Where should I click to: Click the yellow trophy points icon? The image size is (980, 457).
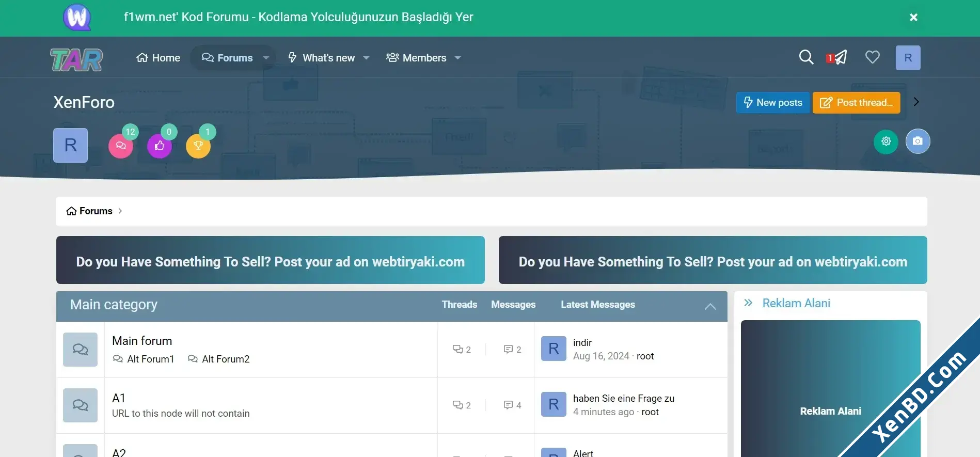(x=198, y=146)
